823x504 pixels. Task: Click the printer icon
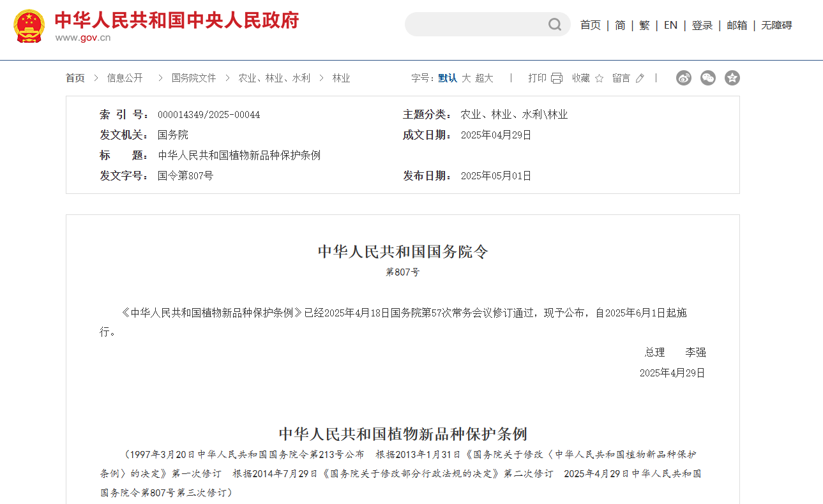pyautogui.click(x=557, y=78)
